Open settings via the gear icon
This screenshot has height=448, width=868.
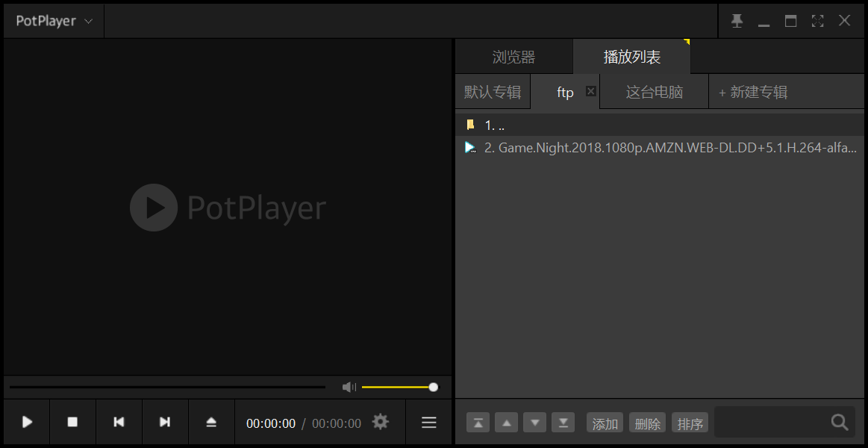point(381,422)
